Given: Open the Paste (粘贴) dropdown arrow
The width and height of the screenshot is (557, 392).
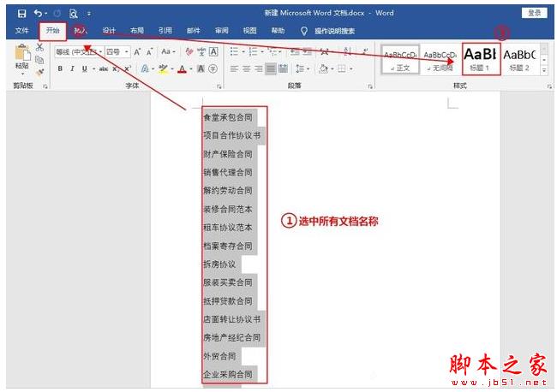Looking at the screenshot, I should 22,74.
